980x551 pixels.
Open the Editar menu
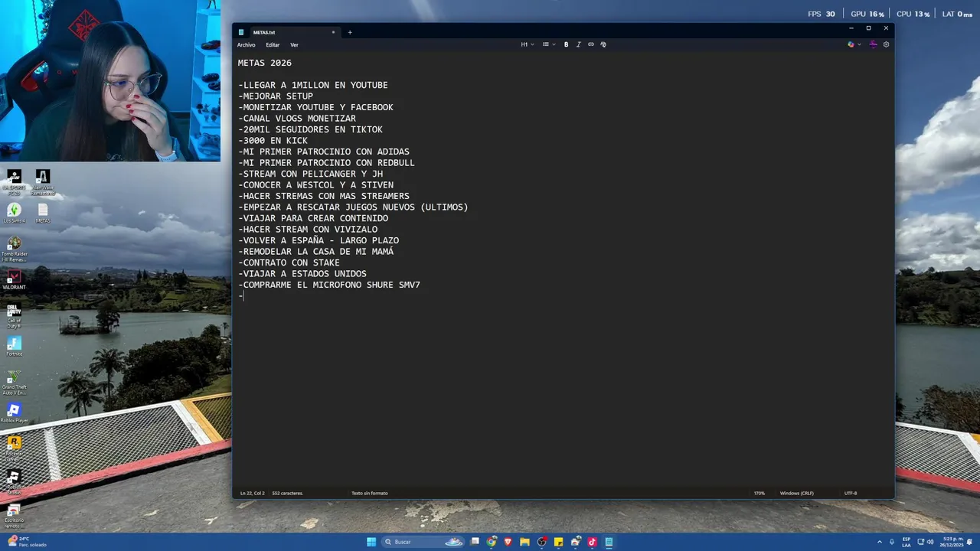[273, 45]
